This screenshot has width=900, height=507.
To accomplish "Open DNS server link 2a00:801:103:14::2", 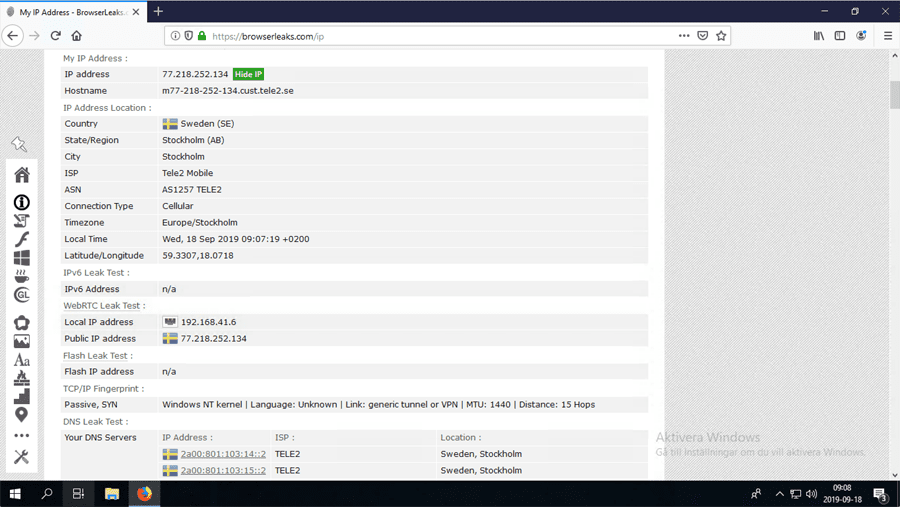I will [x=223, y=454].
